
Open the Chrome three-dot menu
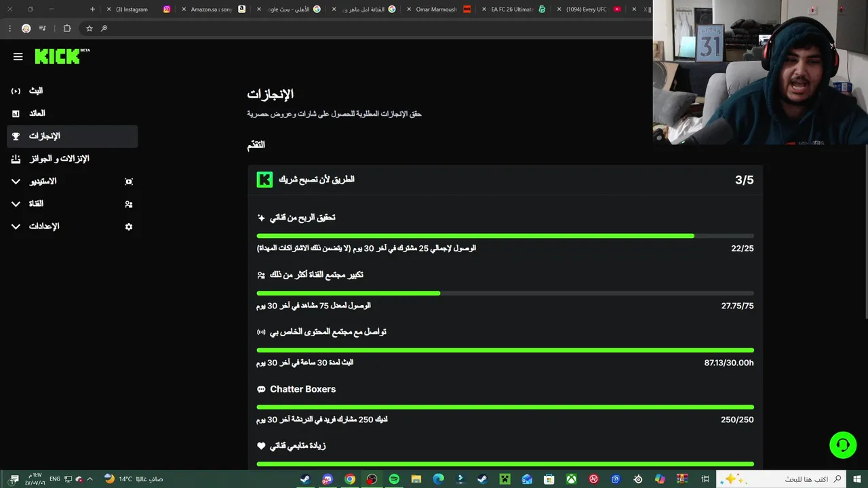(9, 28)
